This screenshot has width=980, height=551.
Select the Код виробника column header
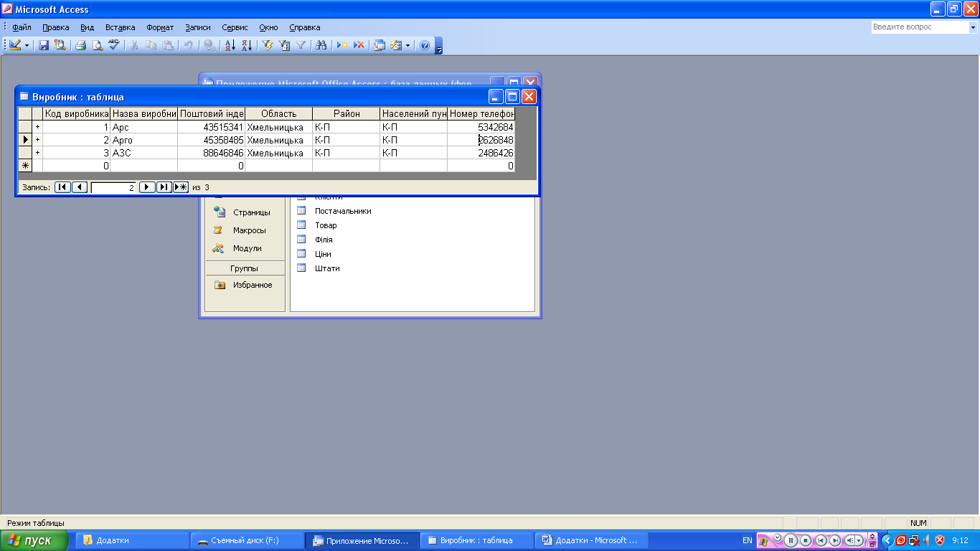(77, 113)
